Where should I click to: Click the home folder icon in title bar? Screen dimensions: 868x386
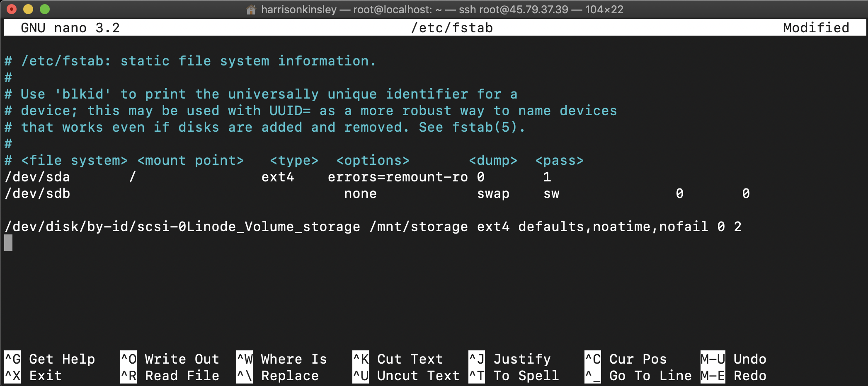(251, 10)
